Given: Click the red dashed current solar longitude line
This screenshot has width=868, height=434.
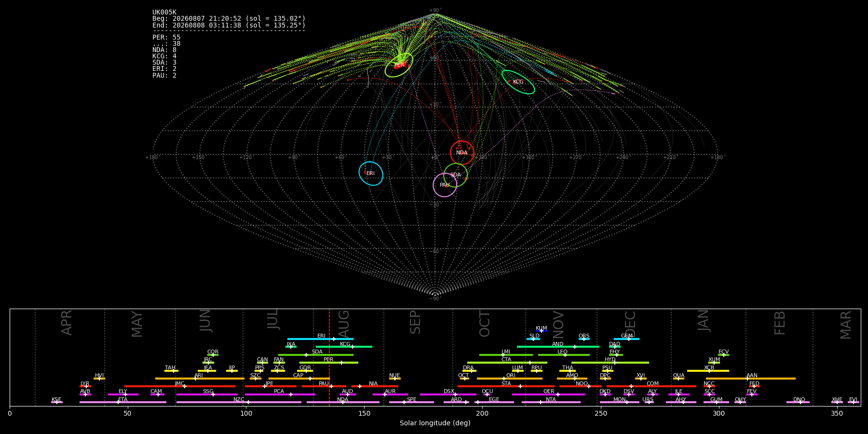Looking at the screenshot, I should 329,357.
